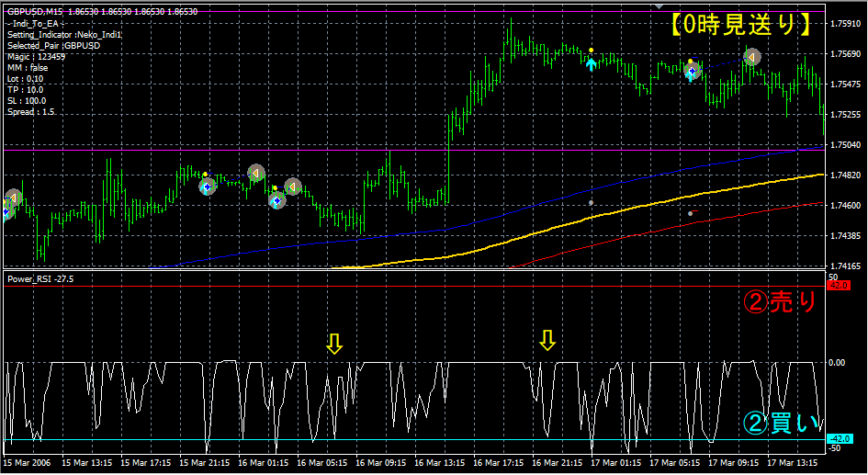Click the 16 Mar 05:15 time label
This screenshot has height=475, width=868.
[x=322, y=463]
